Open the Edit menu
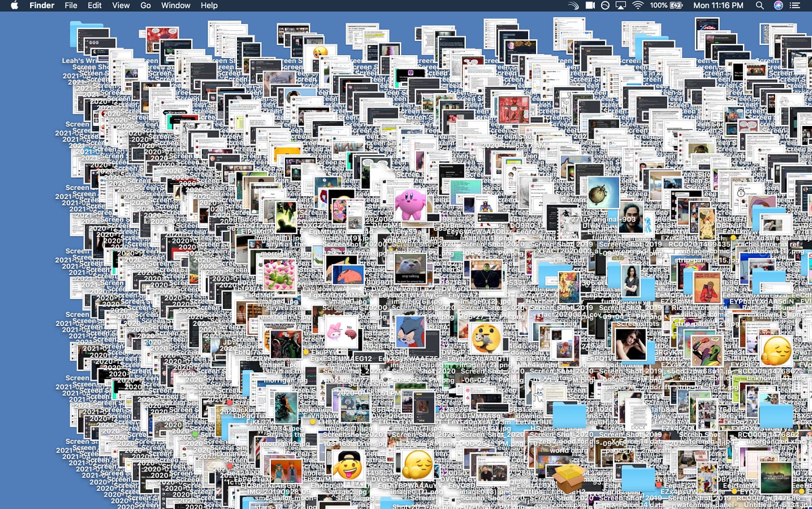This screenshot has height=509, width=812. (x=95, y=6)
